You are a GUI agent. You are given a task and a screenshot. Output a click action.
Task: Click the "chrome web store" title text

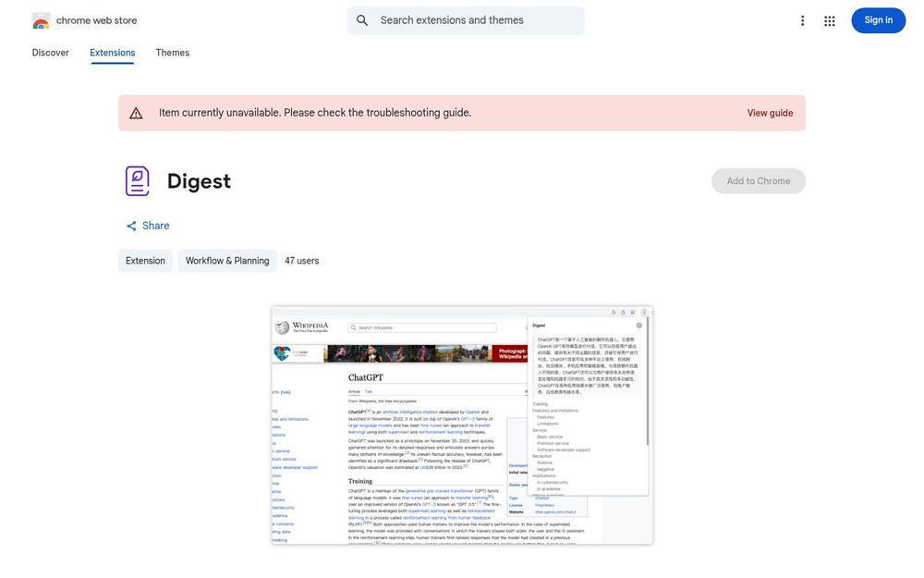click(x=97, y=20)
